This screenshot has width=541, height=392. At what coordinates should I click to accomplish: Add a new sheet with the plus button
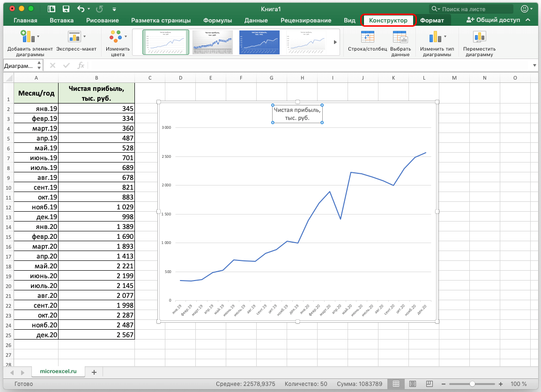(x=94, y=372)
